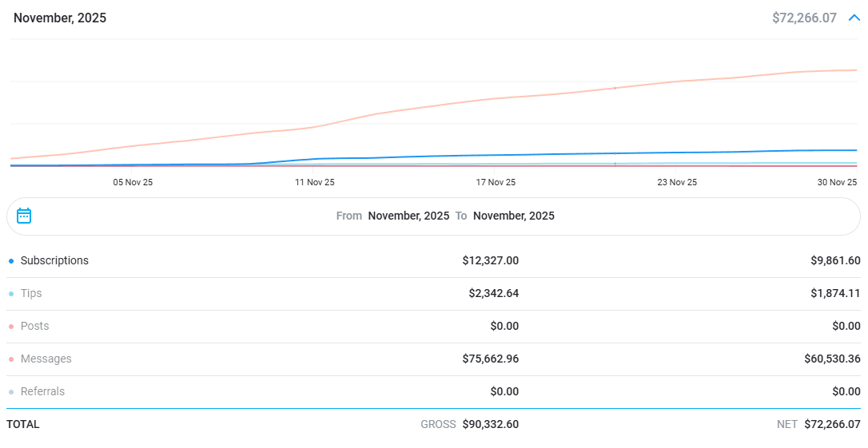Select the Tips earnings row label
The height and width of the screenshot is (448, 868).
point(31,293)
